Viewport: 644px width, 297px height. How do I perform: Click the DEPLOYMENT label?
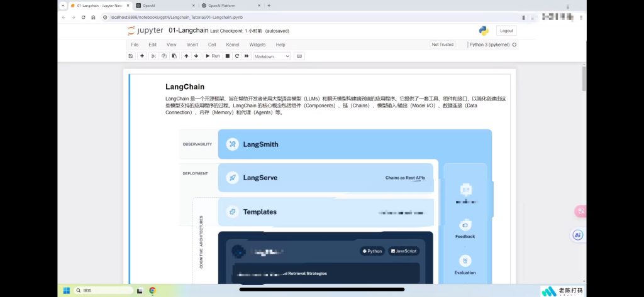195,173
